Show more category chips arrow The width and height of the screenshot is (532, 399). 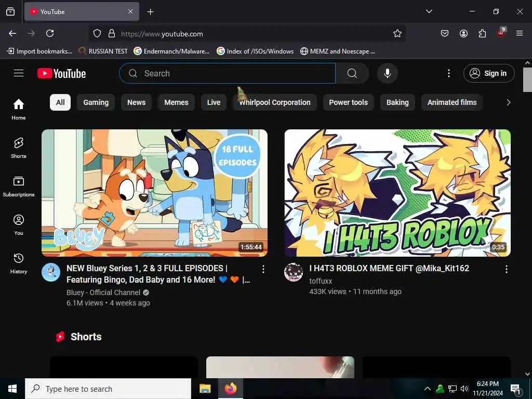tap(508, 102)
